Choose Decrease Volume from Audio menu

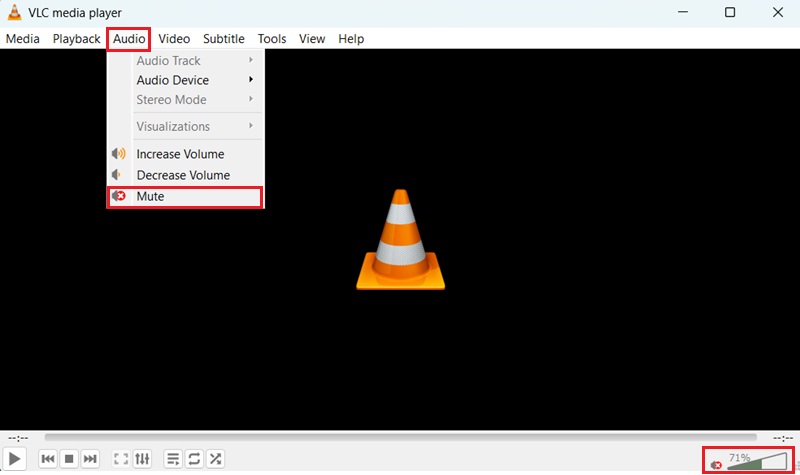[x=186, y=175]
